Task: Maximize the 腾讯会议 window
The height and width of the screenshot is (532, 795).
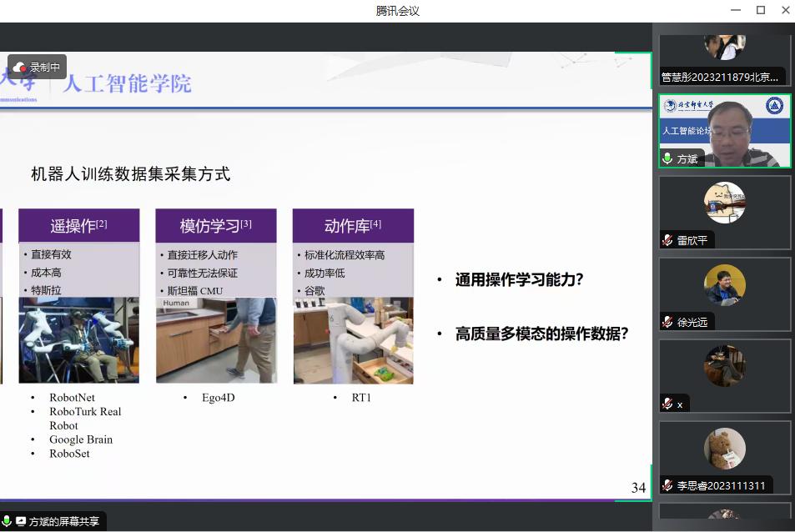Action: pyautogui.click(x=761, y=10)
